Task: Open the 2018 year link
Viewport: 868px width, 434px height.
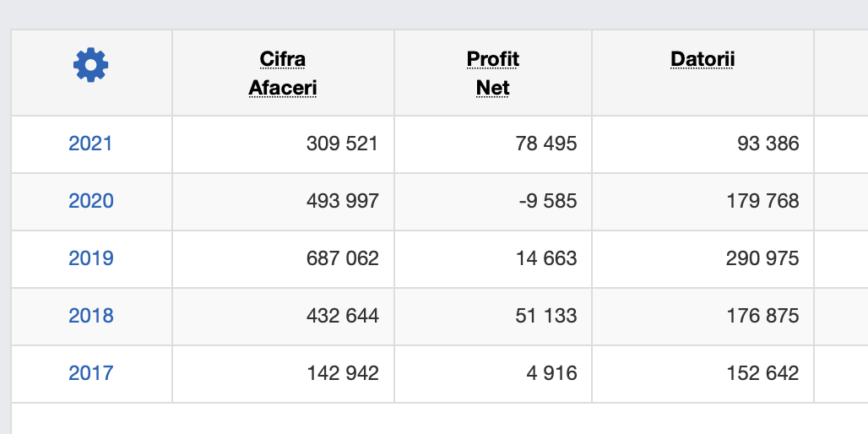Action: pos(90,316)
